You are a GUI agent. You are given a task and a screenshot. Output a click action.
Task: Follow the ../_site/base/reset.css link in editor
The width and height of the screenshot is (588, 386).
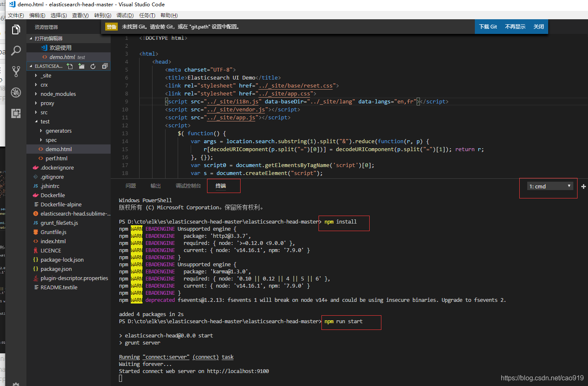click(x=295, y=86)
